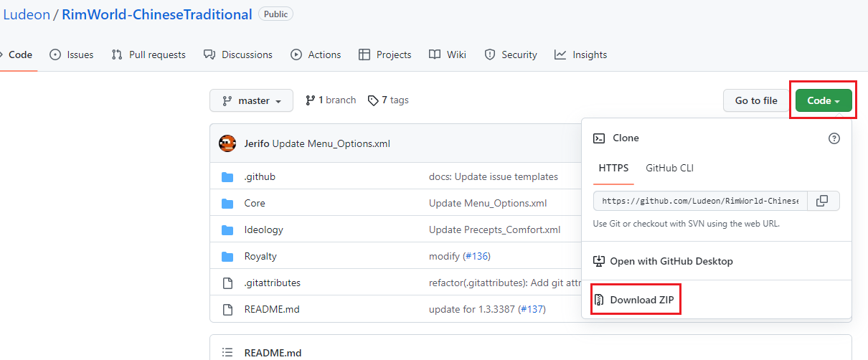Click the Royalty folder icon
This screenshot has height=360, width=868.
tap(228, 256)
